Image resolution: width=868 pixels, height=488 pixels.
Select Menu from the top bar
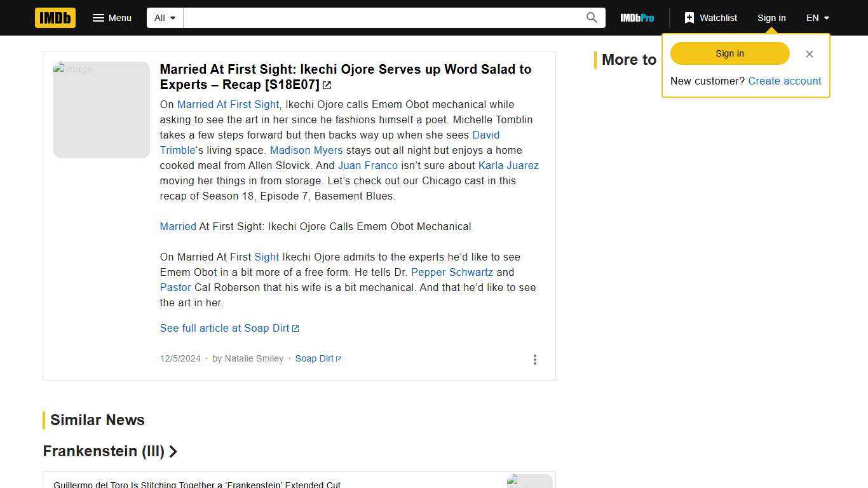[x=112, y=18]
